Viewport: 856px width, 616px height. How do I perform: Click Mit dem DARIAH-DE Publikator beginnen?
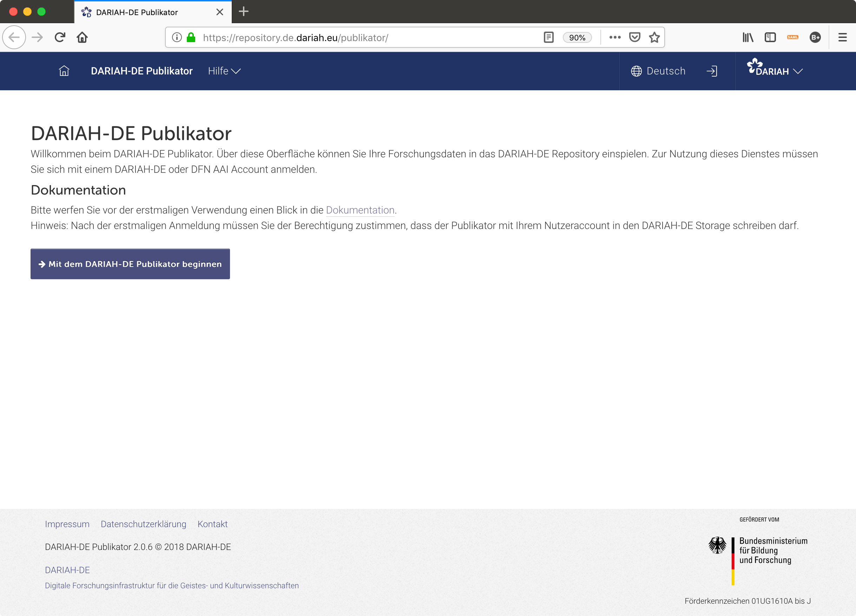click(130, 264)
